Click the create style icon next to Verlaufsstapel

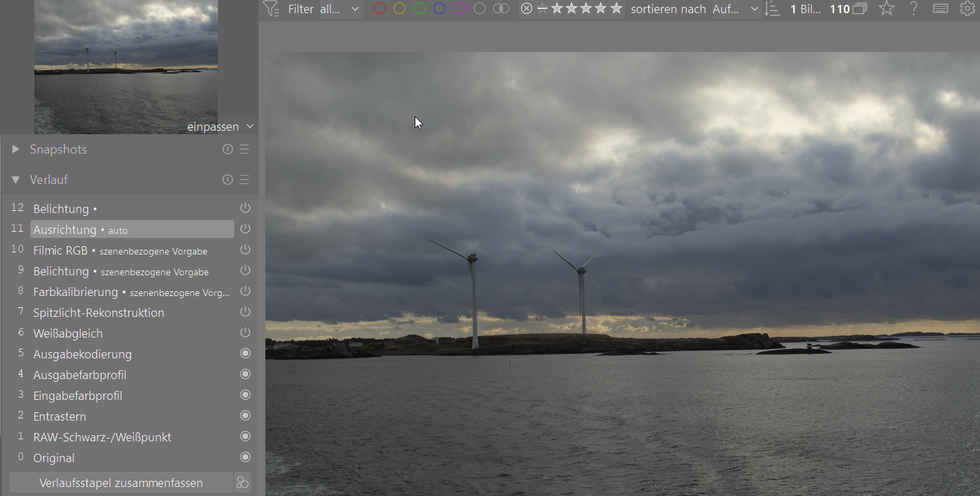[x=243, y=483]
